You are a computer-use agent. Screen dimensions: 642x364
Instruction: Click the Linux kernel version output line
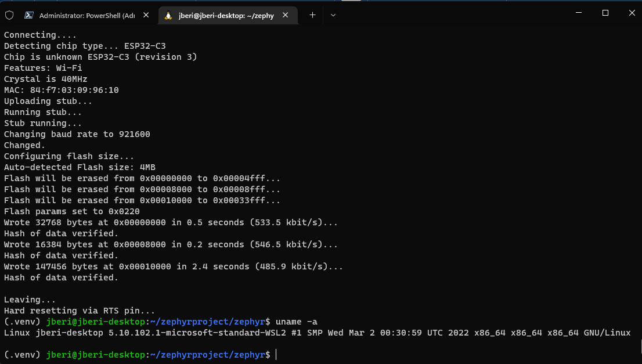coord(318,333)
